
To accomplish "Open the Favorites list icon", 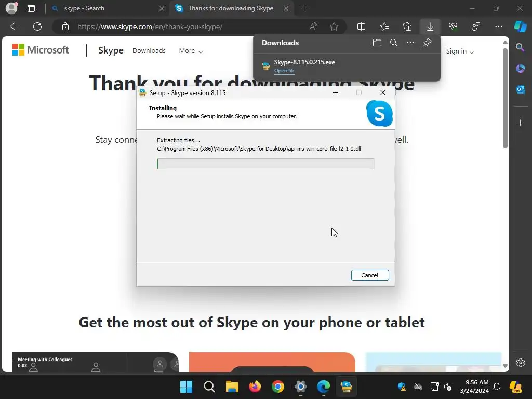I will 384,26.
